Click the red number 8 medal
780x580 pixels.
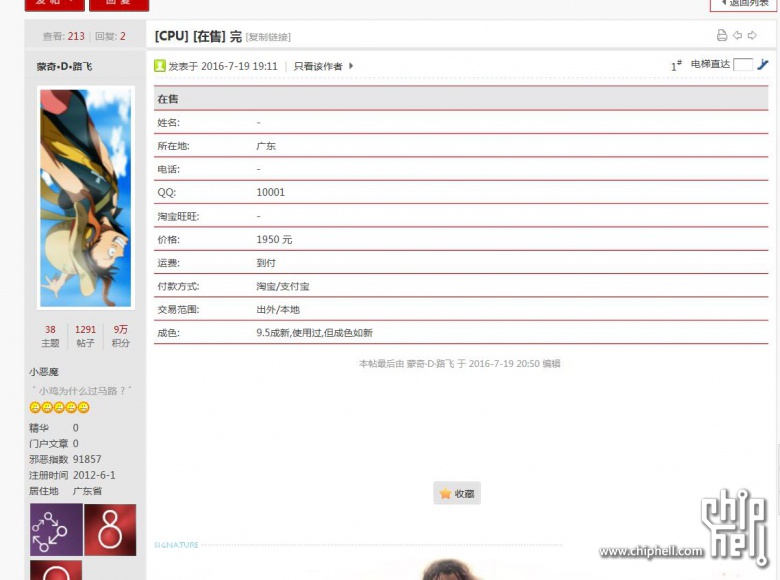[110, 529]
